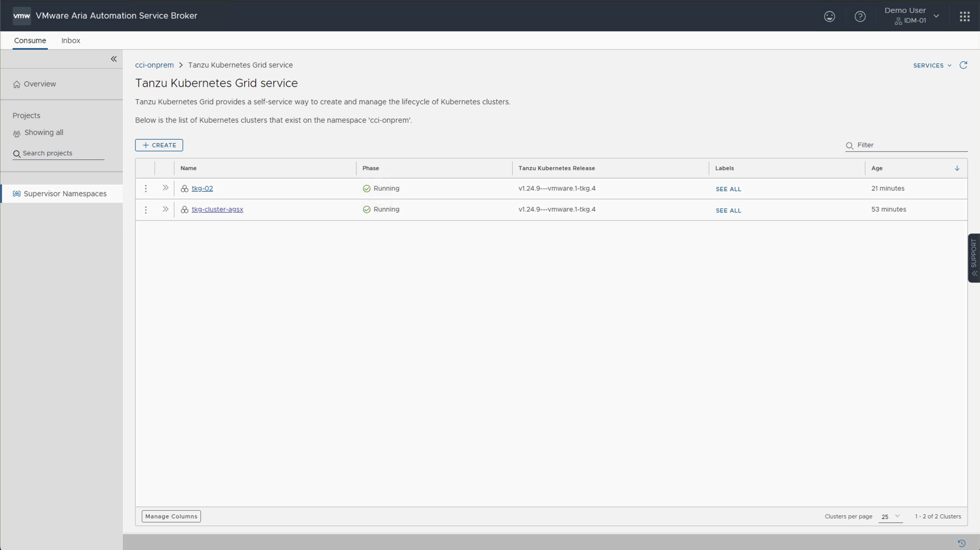
Task: Click the Age column sort arrow
Action: (957, 168)
